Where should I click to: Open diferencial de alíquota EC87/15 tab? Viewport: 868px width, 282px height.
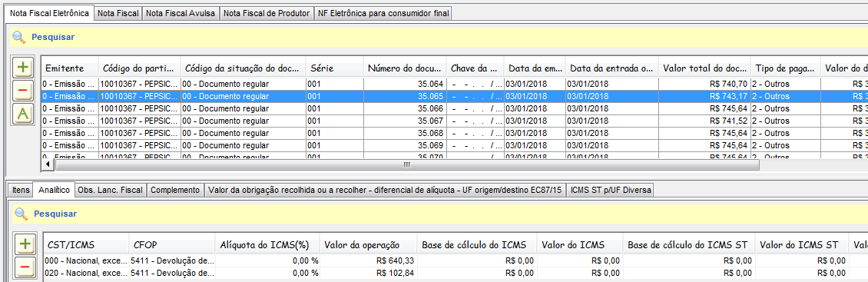tap(385, 190)
